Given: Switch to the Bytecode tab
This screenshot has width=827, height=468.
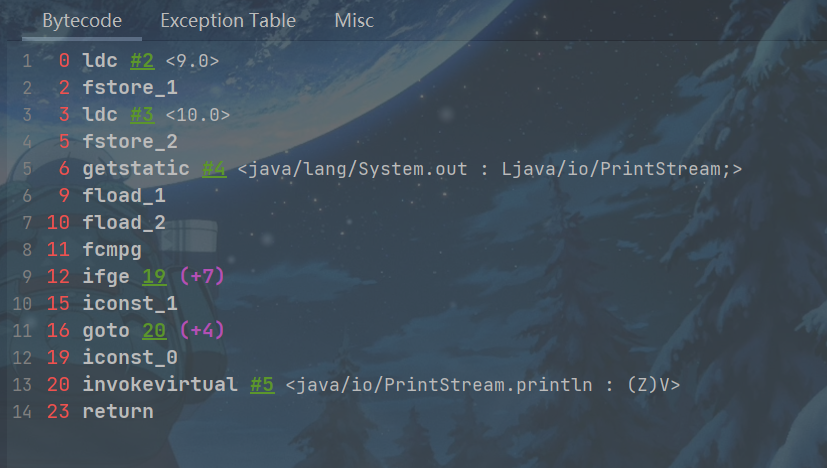Looking at the screenshot, I should [x=82, y=20].
